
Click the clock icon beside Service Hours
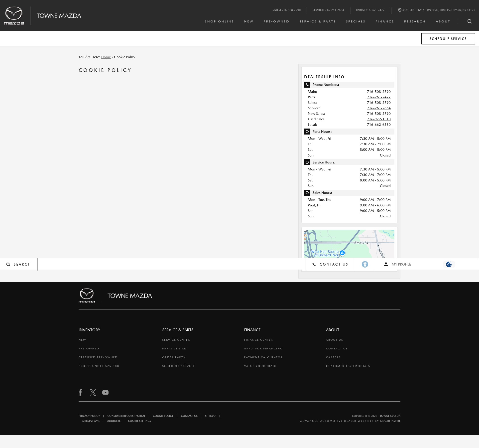point(307,162)
